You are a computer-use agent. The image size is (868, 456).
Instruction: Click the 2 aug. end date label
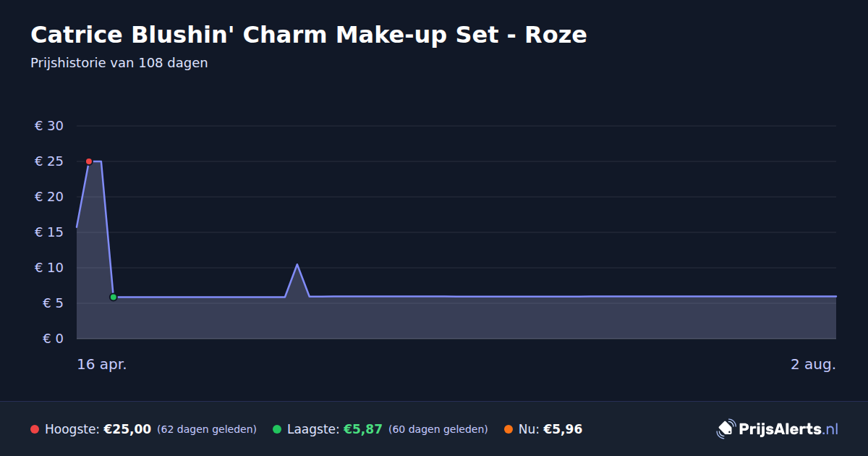click(x=813, y=364)
